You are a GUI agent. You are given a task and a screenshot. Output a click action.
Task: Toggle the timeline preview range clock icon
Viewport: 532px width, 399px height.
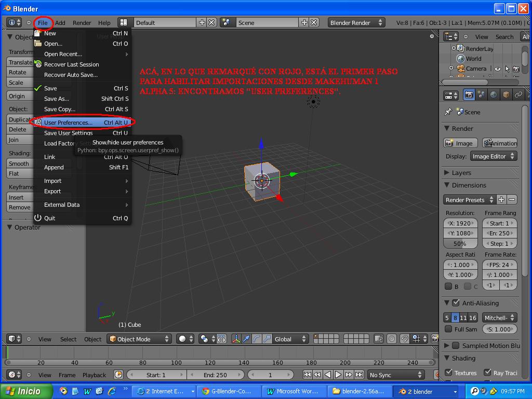[x=118, y=375]
